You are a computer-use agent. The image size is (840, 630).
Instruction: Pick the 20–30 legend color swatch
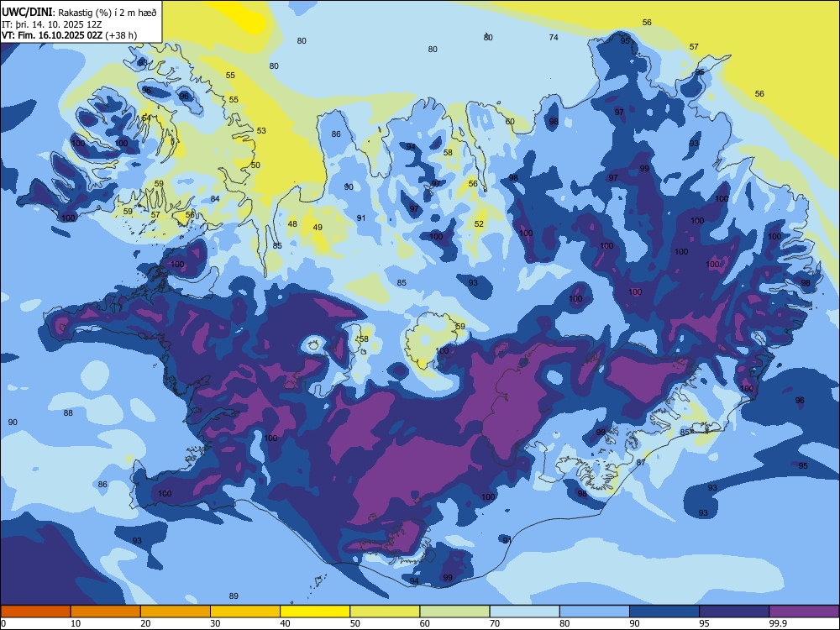[x=176, y=612]
